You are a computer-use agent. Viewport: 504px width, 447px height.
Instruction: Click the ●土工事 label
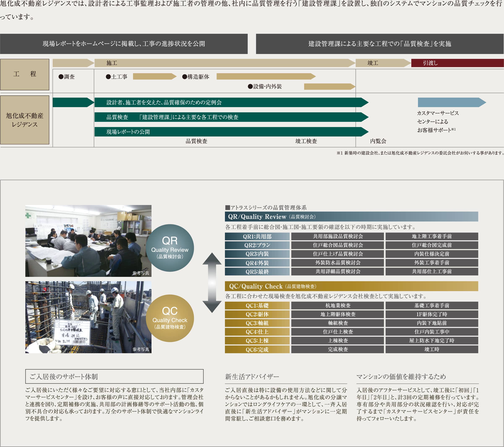117,77
